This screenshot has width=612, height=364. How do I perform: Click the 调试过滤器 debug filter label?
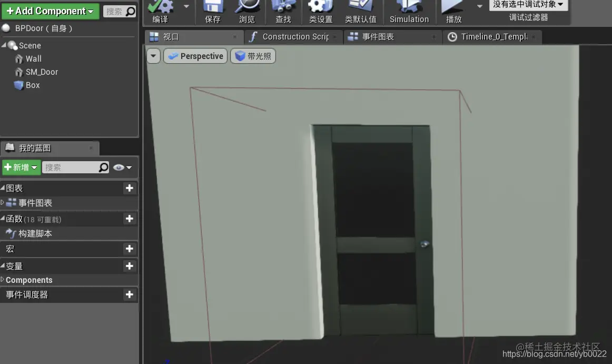[x=528, y=17]
